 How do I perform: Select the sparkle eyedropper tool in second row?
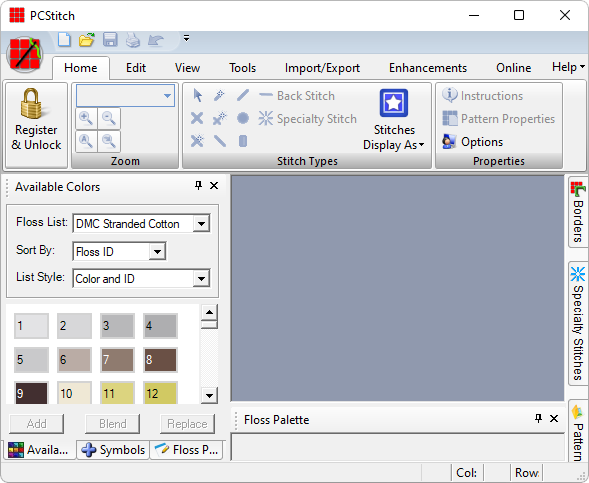pos(219,118)
